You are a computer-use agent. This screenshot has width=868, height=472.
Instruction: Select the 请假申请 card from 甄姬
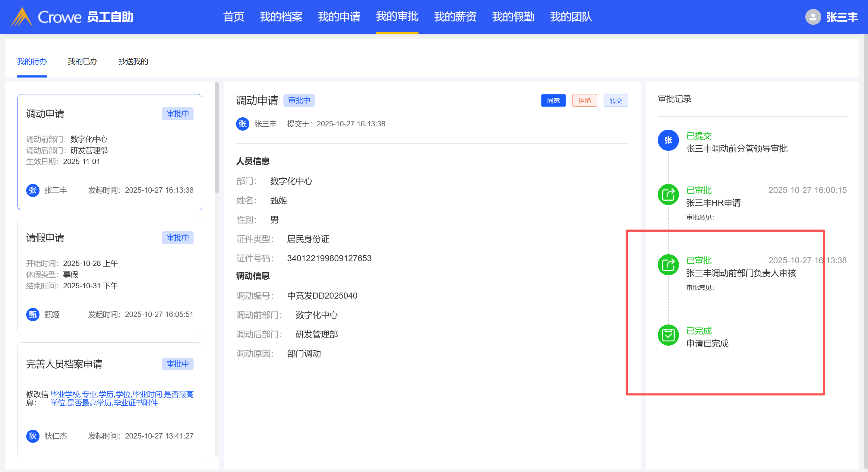(x=109, y=276)
